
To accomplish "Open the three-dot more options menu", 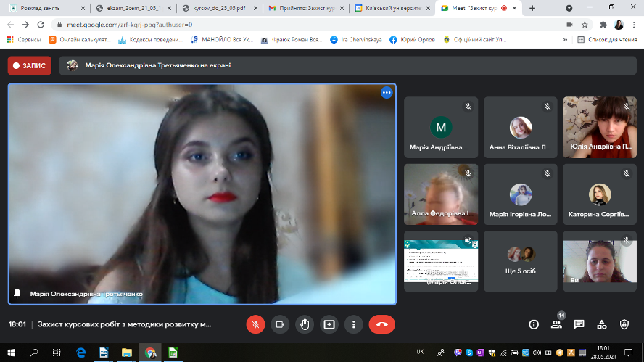I will point(353,324).
